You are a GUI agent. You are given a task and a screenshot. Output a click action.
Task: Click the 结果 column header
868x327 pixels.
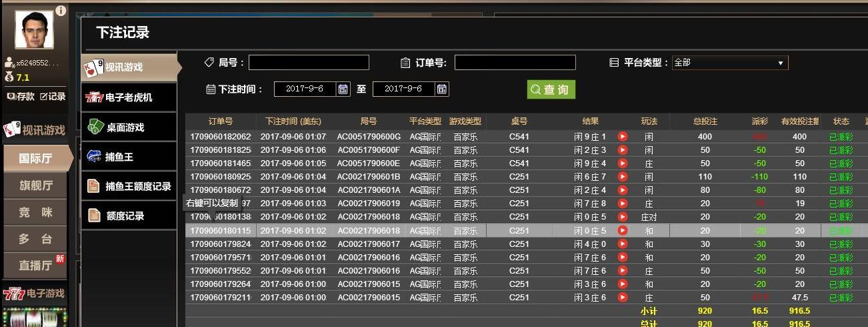[591, 121]
